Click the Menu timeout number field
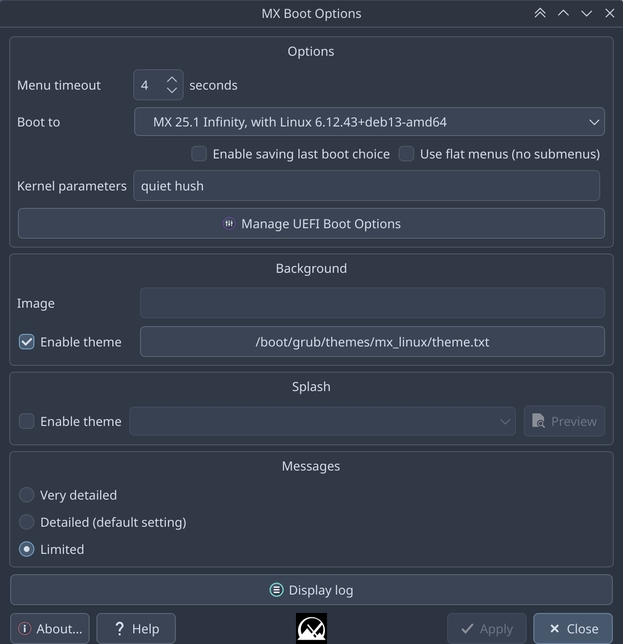Image resolution: width=623 pixels, height=644 pixels. [x=158, y=85]
